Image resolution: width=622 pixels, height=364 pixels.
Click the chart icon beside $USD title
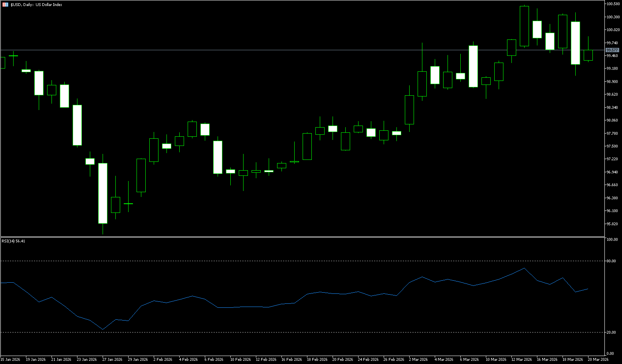(5, 5)
